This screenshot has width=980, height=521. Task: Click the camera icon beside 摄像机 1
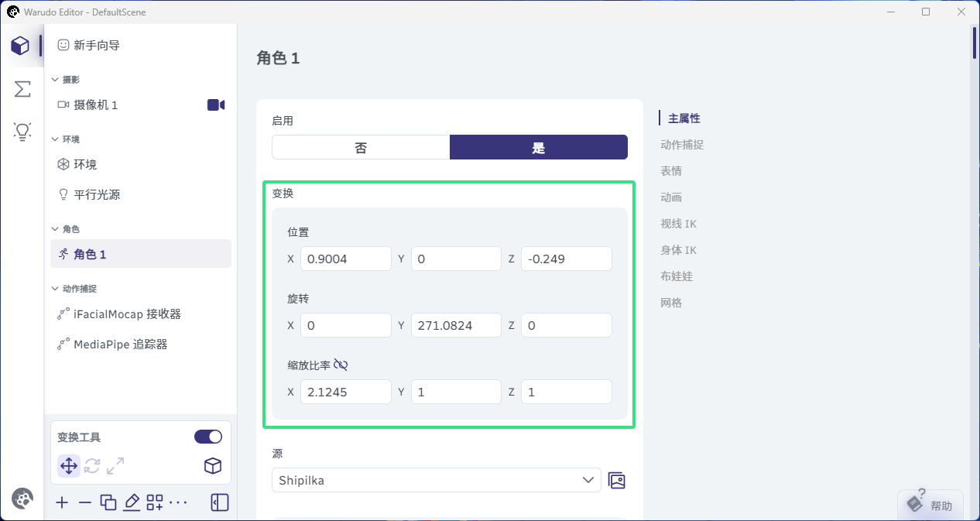pyautogui.click(x=216, y=105)
